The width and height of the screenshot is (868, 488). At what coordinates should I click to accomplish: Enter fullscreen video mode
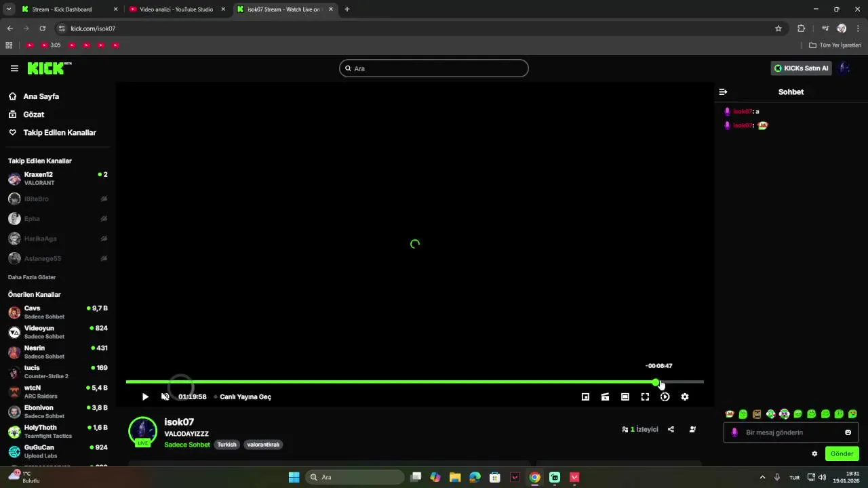645,397
